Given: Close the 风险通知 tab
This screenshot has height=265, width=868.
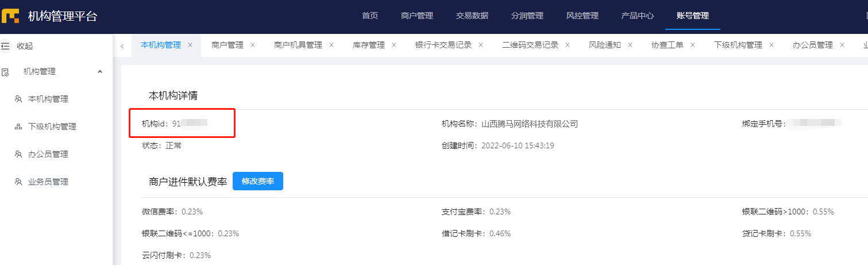Looking at the screenshot, I should pos(630,45).
